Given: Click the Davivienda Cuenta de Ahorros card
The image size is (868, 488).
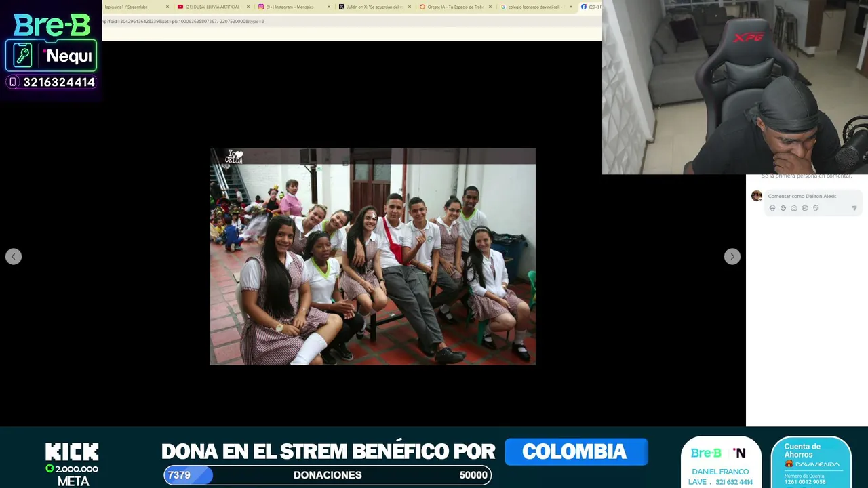Looking at the screenshot, I should pyautogui.click(x=811, y=462).
